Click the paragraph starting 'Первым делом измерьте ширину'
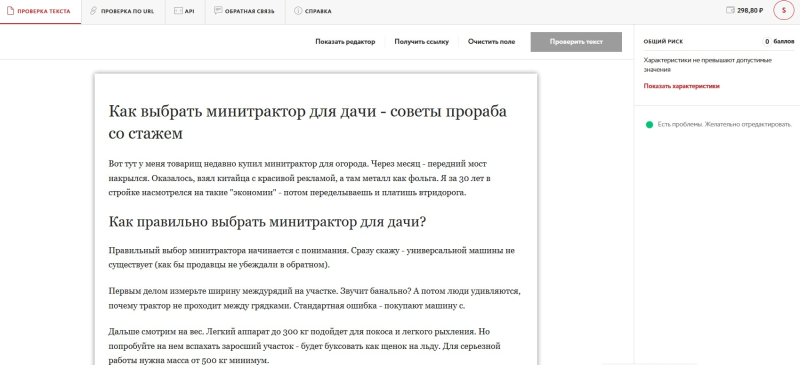The height and width of the screenshot is (365, 800). (314, 299)
